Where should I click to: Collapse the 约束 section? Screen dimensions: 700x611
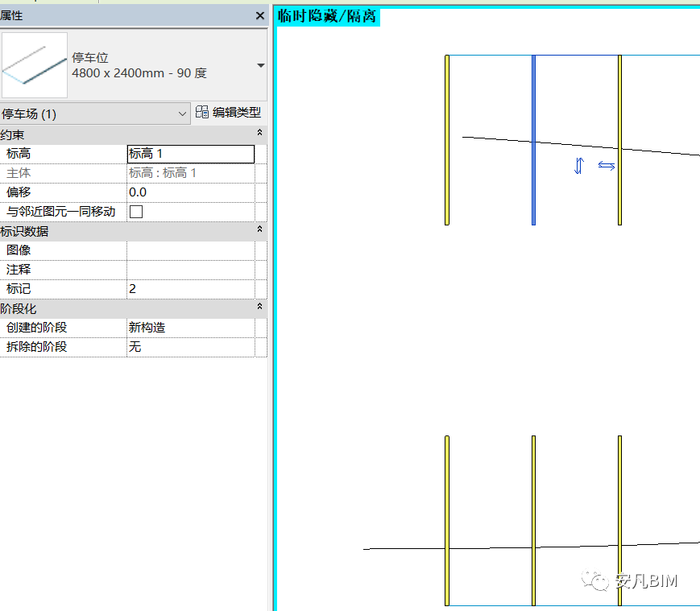pyautogui.click(x=259, y=133)
